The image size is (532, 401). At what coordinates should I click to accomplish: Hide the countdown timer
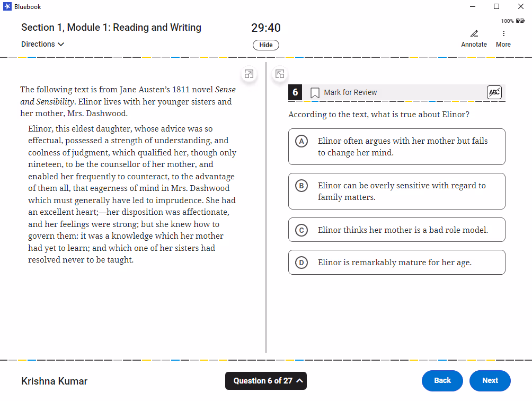(x=266, y=45)
